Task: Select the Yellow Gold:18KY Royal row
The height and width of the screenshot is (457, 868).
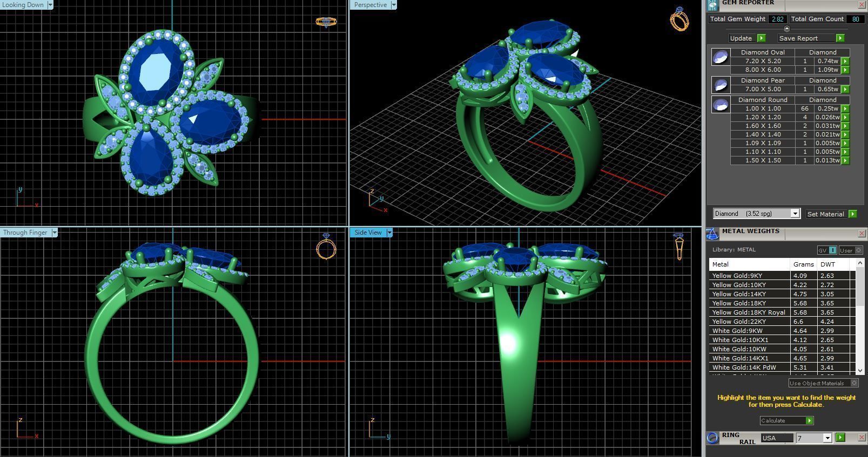Action: (x=782, y=312)
